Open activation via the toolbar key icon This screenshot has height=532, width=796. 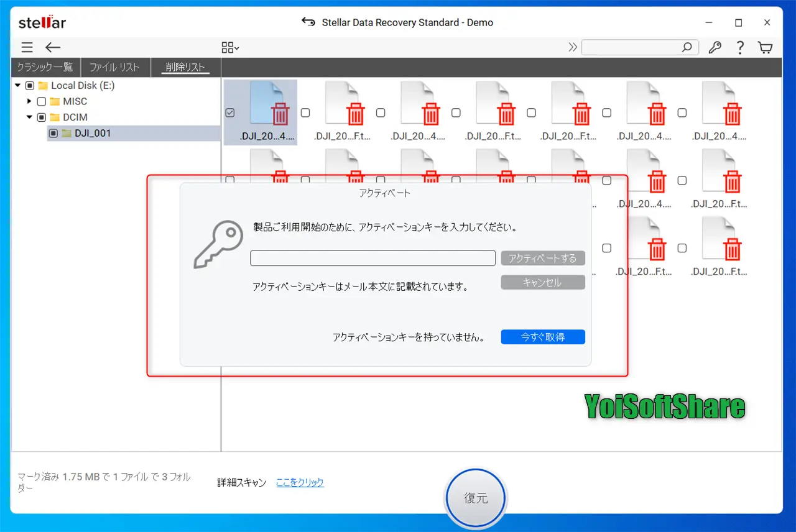715,47
